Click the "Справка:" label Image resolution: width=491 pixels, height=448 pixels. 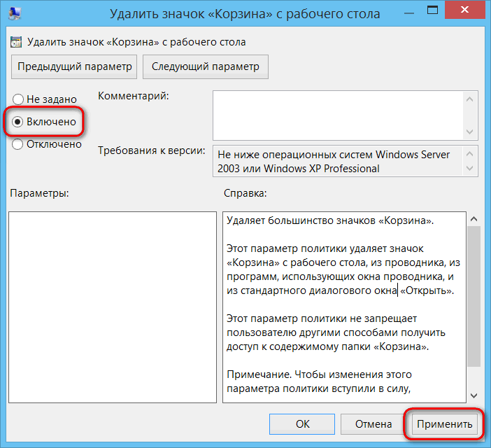pos(245,193)
